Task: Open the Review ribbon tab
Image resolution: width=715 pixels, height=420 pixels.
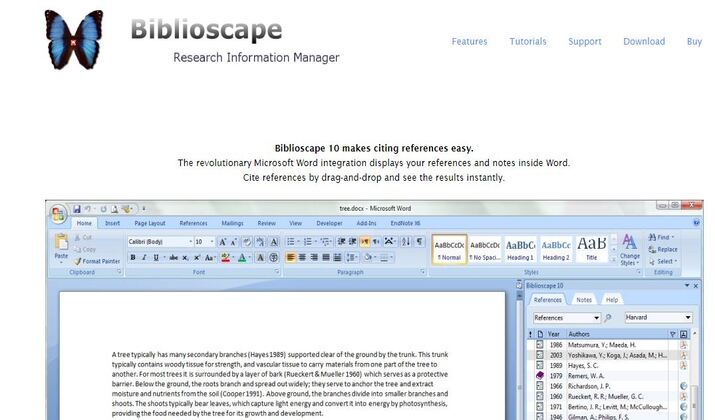Action: (x=266, y=223)
